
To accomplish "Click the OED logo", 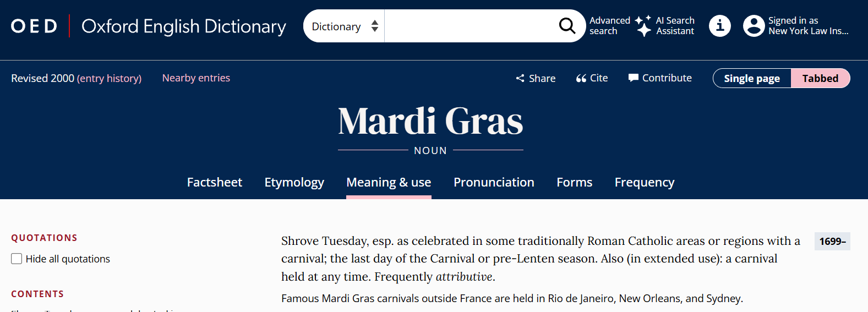I will tap(34, 26).
